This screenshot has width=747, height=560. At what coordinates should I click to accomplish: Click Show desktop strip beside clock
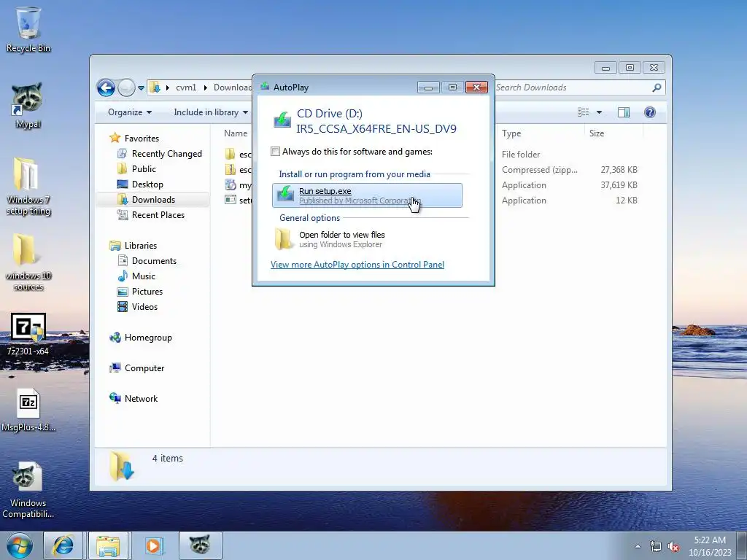point(742,545)
